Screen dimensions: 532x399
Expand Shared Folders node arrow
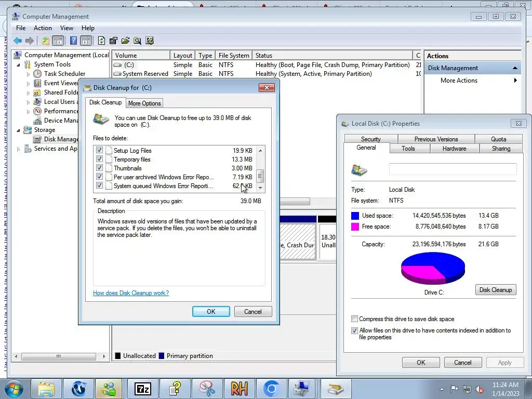coord(28,92)
